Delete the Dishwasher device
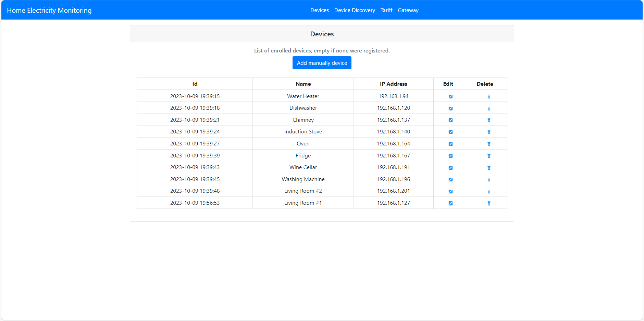Image resolution: width=644 pixels, height=321 pixels. 489,108
